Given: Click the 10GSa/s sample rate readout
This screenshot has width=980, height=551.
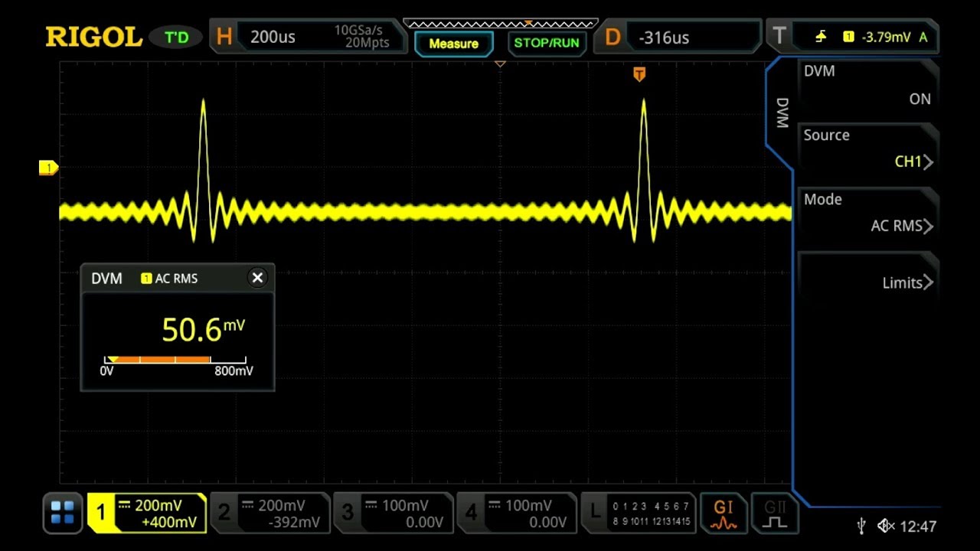Looking at the screenshot, I should (358, 30).
